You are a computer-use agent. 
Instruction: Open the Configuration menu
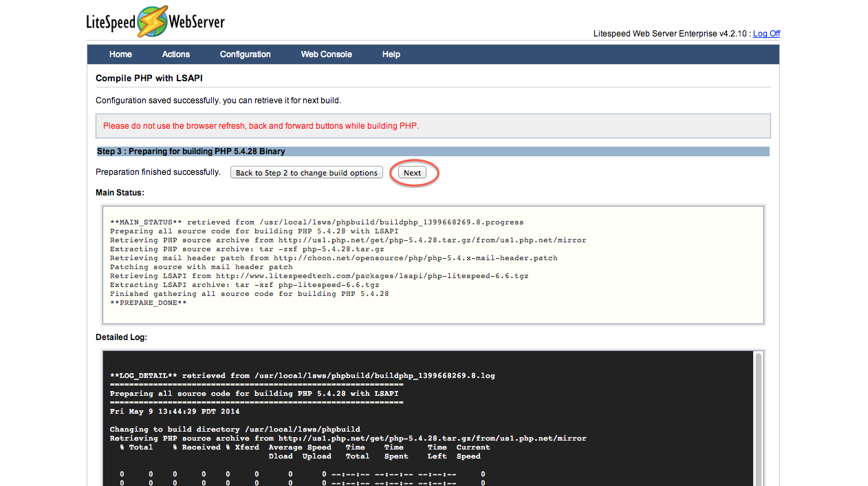[246, 54]
